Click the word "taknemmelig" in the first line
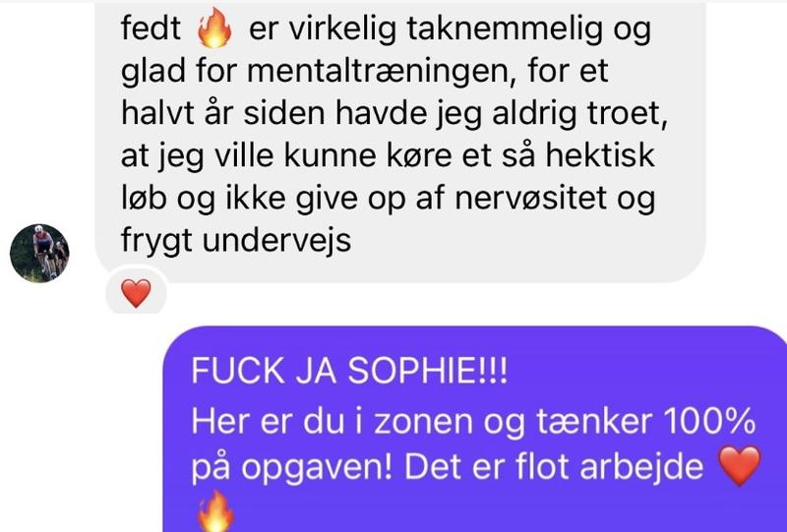This screenshot has height=532, width=787. pyautogui.click(x=505, y=29)
